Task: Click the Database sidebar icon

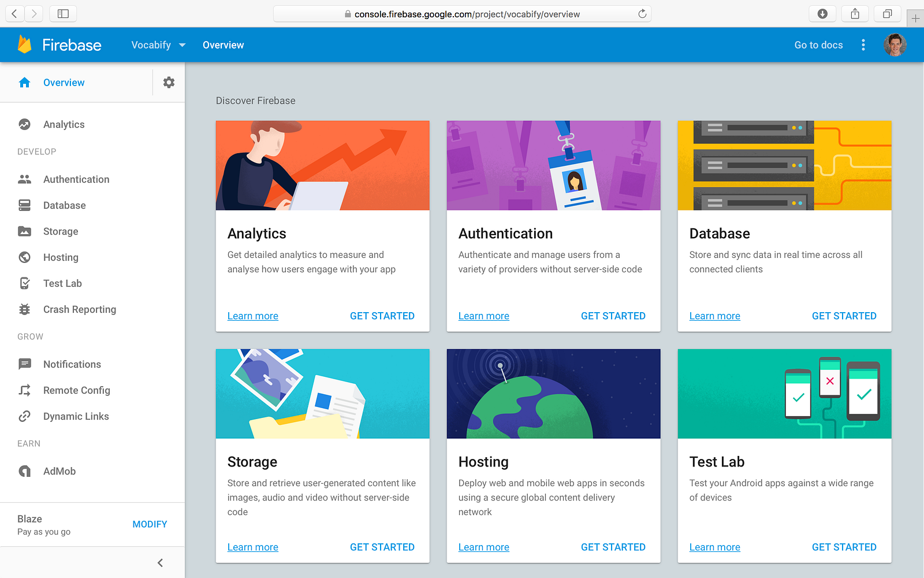Action: [x=24, y=205]
